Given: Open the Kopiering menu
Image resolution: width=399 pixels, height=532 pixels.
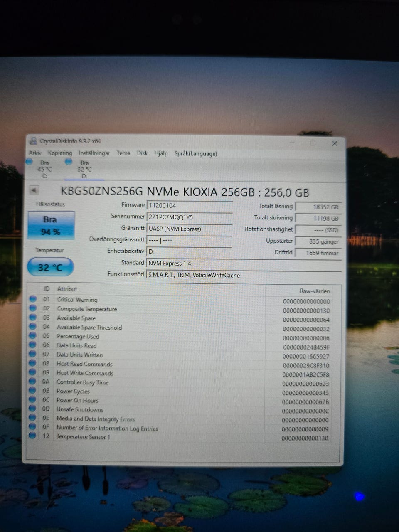Looking at the screenshot, I should pos(60,153).
